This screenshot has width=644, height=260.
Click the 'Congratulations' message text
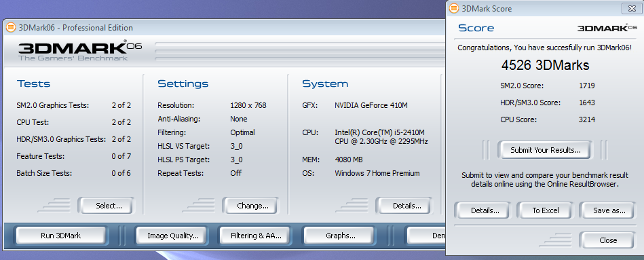tap(545, 48)
